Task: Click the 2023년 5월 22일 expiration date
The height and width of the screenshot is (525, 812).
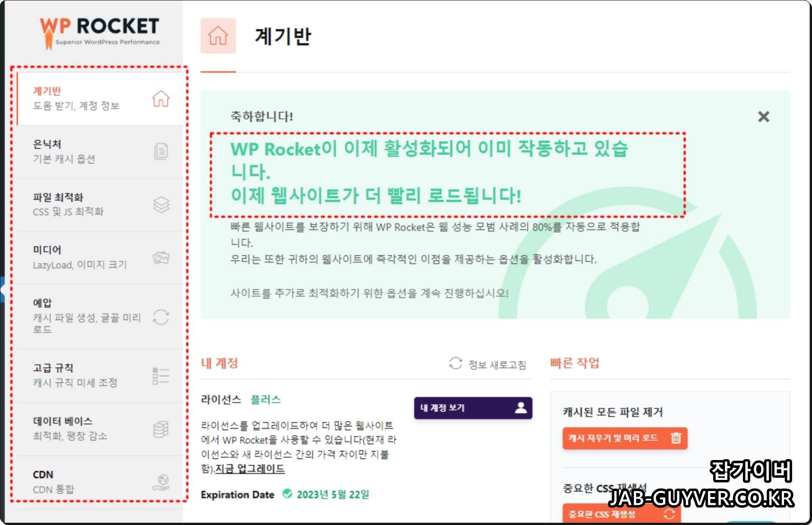Action: coord(333,494)
